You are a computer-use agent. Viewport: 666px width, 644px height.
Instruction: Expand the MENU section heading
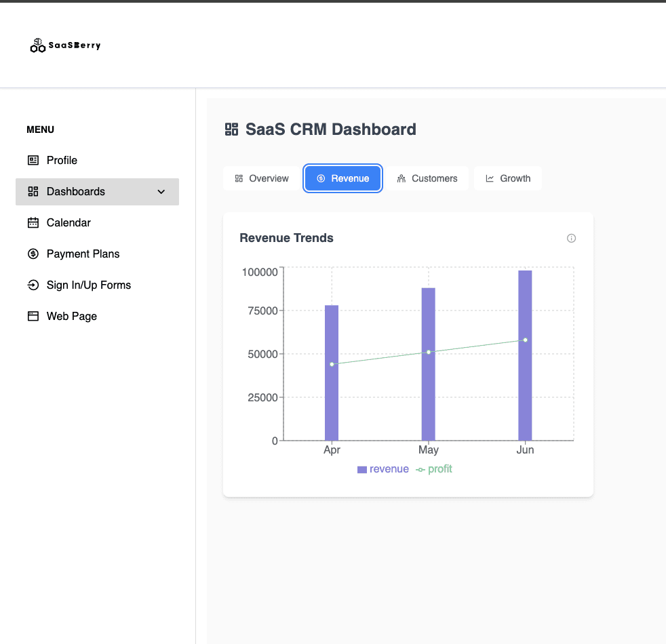pyautogui.click(x=40, y=129)
